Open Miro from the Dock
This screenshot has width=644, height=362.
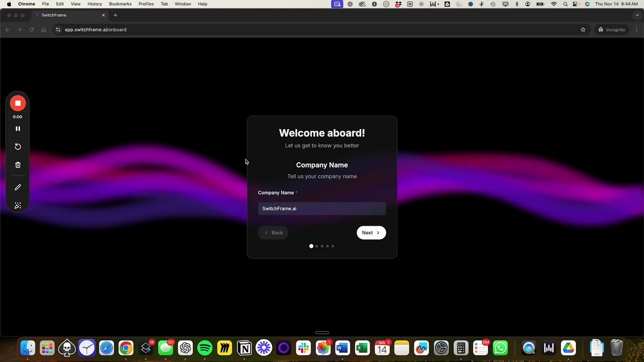click(x=224, y=348)
